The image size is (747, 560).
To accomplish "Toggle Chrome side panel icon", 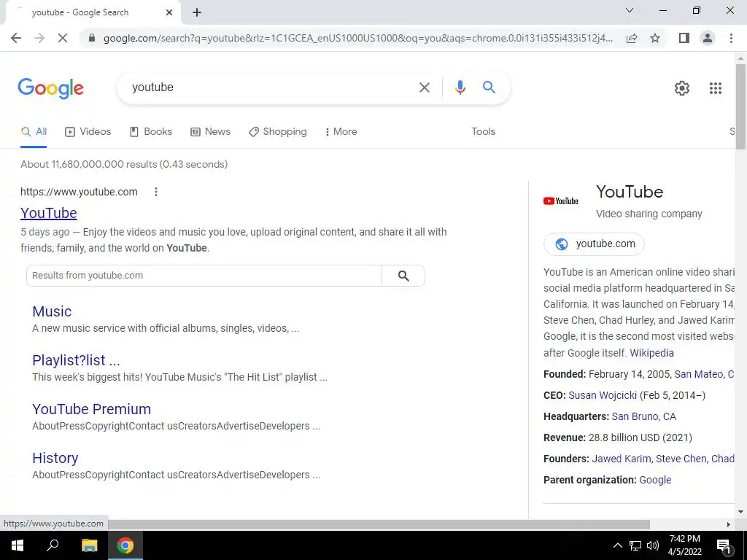I will point(684,38).
